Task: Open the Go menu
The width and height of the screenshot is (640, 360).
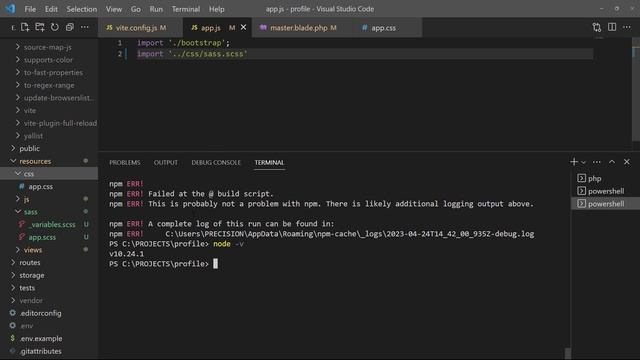Action: click(136, 9)
